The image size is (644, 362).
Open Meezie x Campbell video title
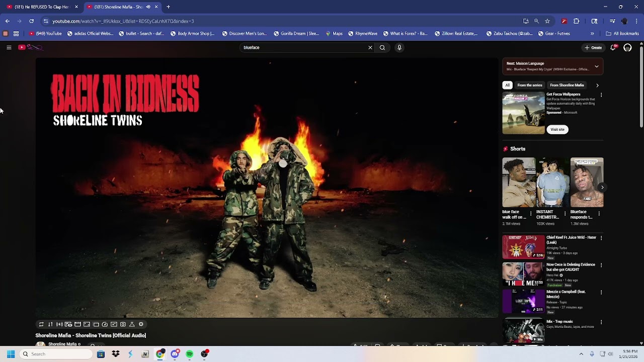pos(566,294)
